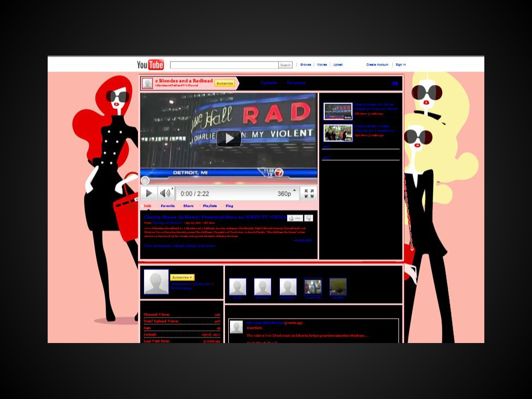Select the Favorite tab below the player
532x399 pixels.
(167, 206)
